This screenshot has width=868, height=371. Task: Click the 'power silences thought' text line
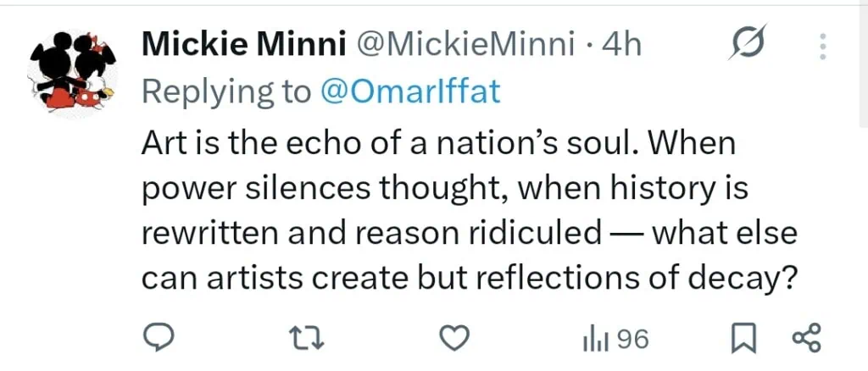pos(444,188)
